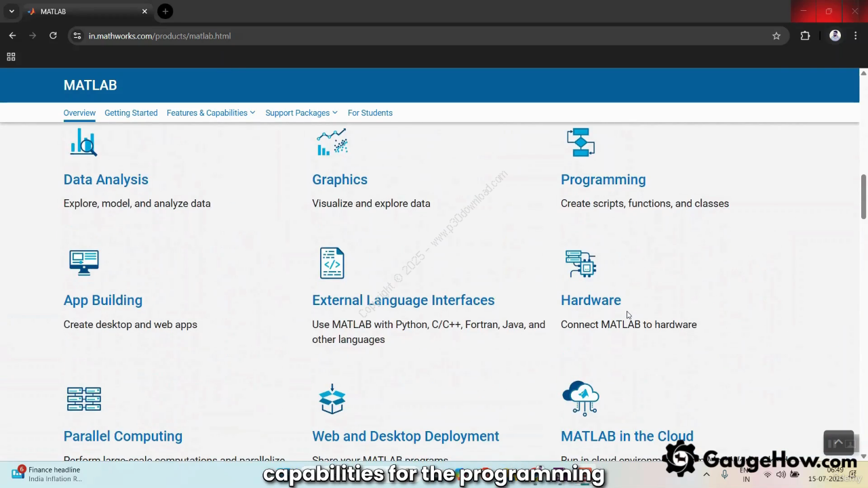The width and height of the screenshot is (868, 488).
Task: Click the App Building monitor icon
Action: 84,262
